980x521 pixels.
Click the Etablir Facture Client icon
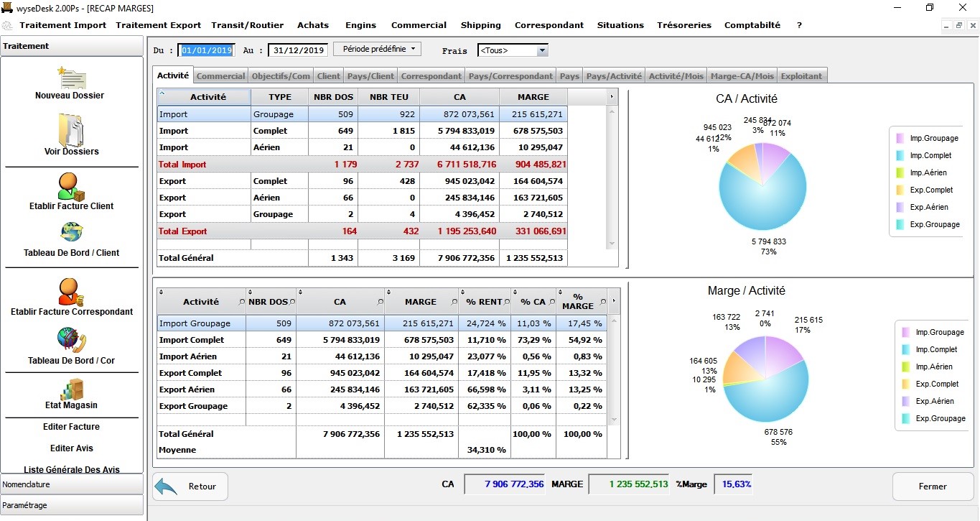71,187
